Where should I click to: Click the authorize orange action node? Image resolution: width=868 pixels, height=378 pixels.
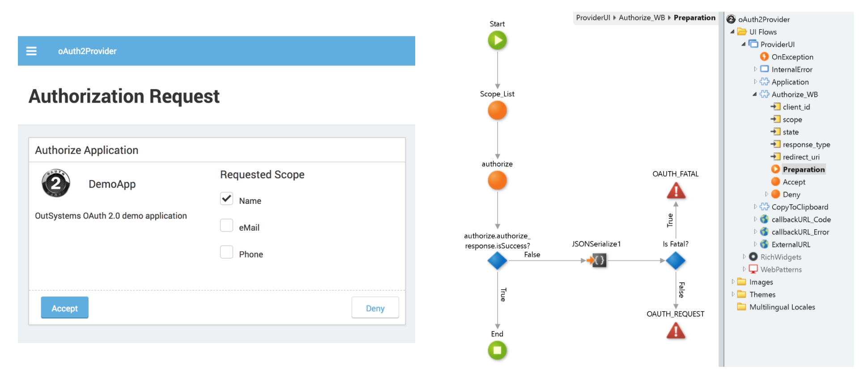[x=498, y=180]
